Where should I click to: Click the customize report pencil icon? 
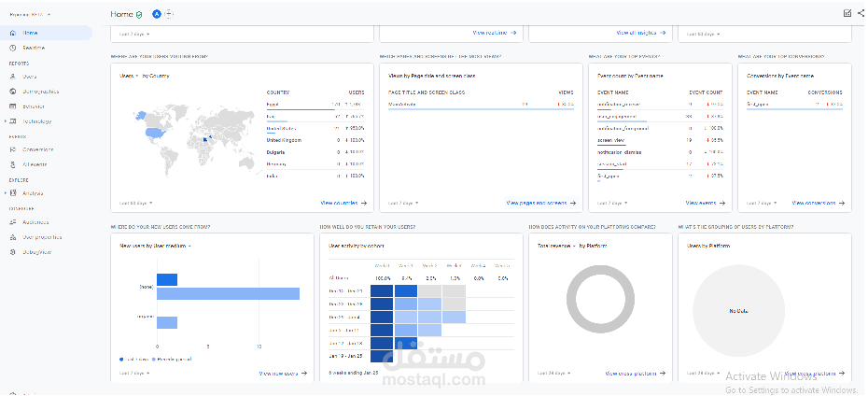pyautogui.click(x=847, y=13)
